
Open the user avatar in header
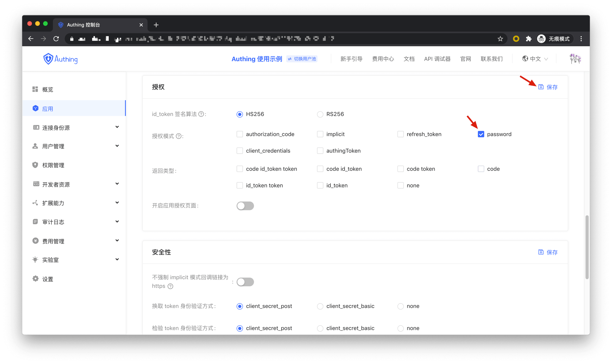click(x=575, y=59)
